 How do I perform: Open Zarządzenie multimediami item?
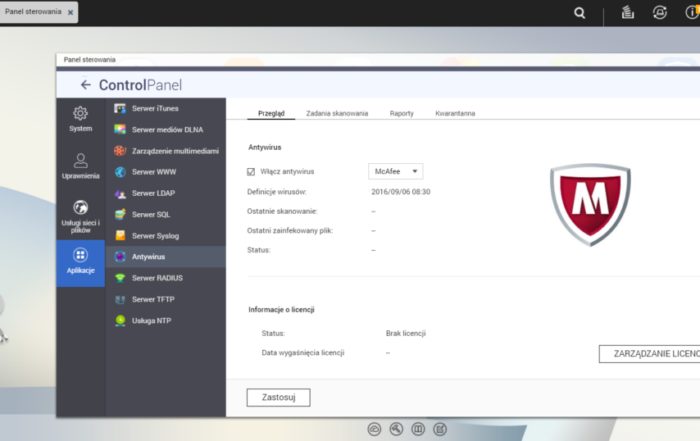166,151
